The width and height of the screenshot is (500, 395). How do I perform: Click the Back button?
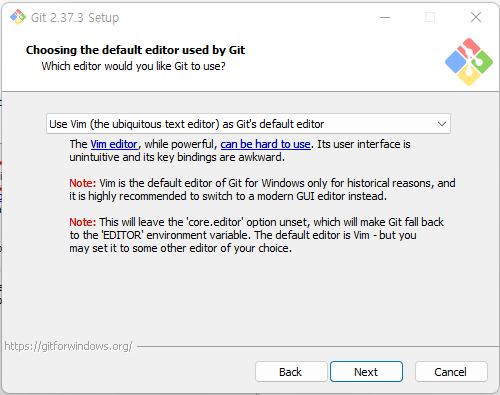click(x=291, y=372)
